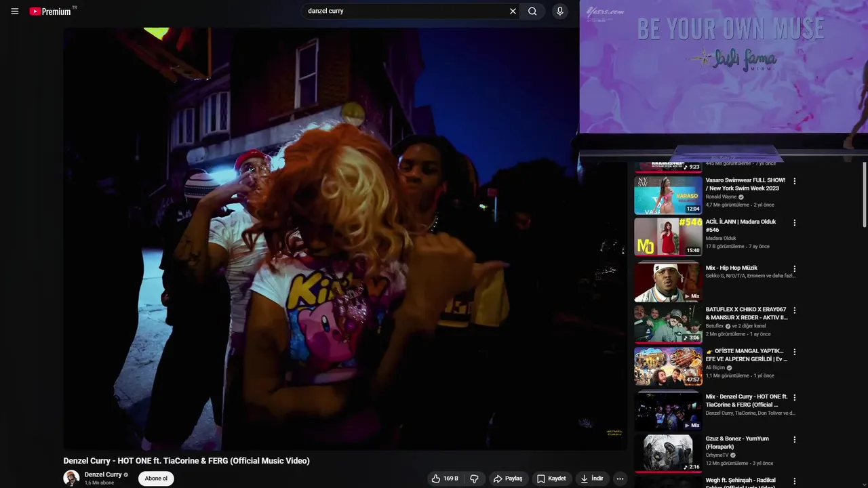The height and width of the screenshot is (488, 868).
Task: Open BATUFLEX X CHIKO X ERAY067 title
Action: (x=746, y=313)
